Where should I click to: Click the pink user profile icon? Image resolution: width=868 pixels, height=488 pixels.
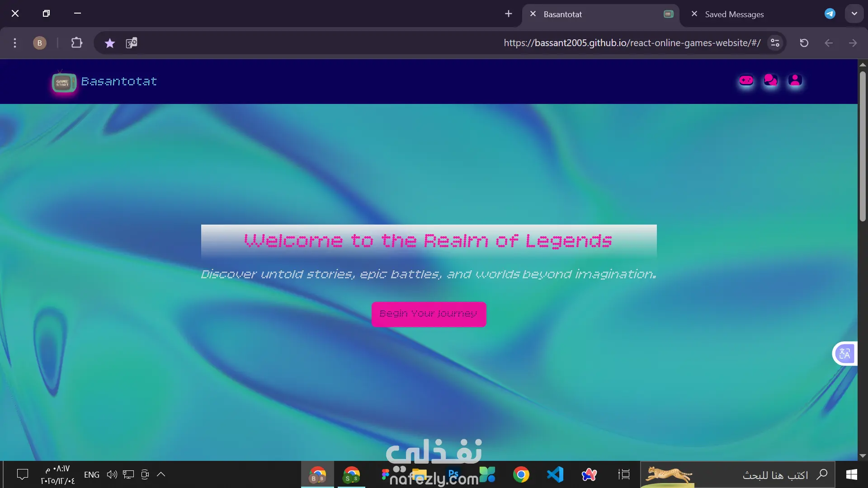coord(795,80)
